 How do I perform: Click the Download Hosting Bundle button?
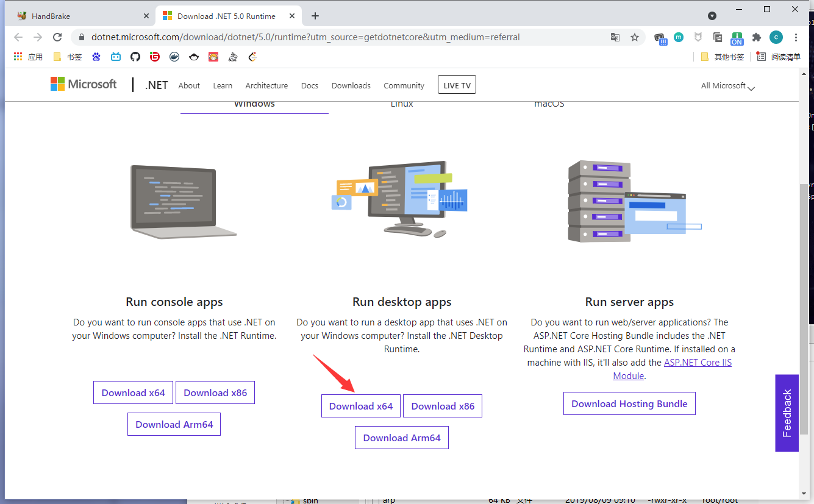[x=629, y=404]
